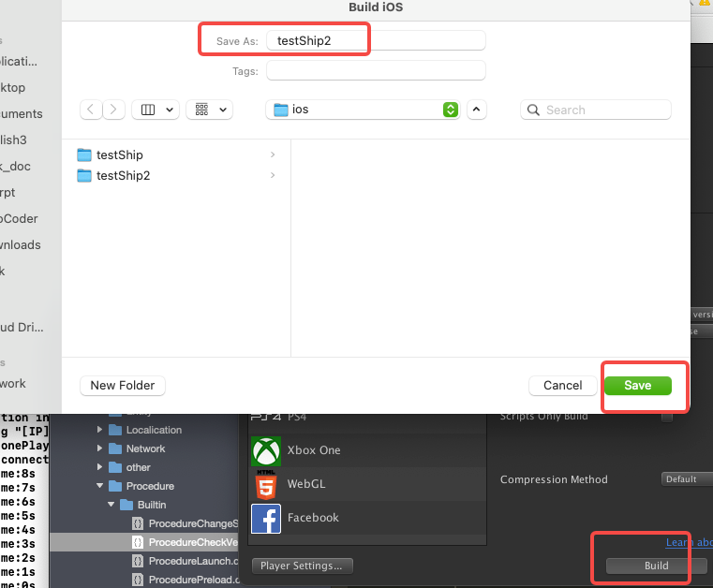Open Desktop in the Finder sidebar
713x588 pixels.
point(13,88)
